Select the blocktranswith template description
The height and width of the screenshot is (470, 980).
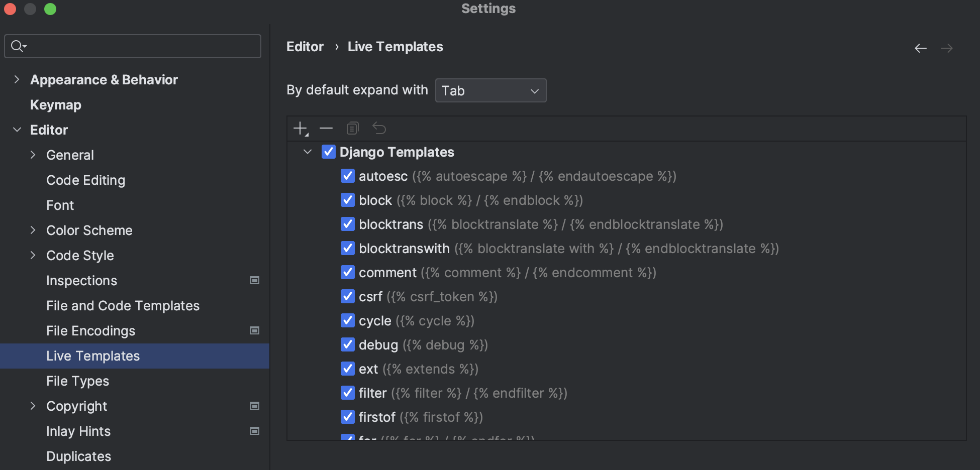[x=617, y=249]
